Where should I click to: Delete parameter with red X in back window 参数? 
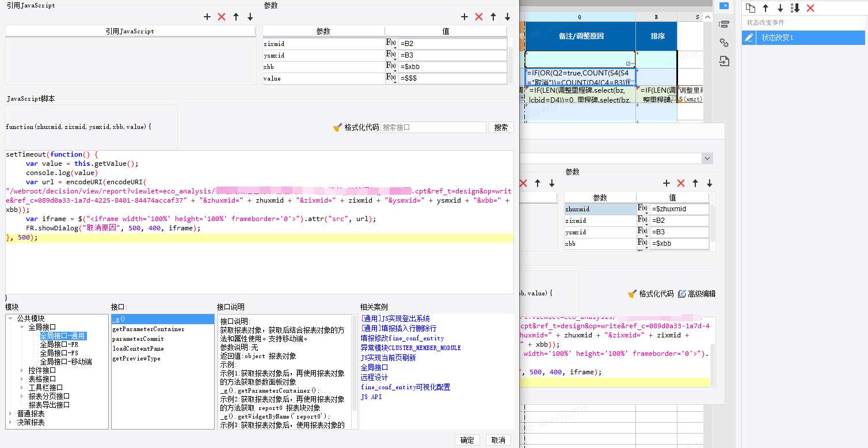681,183
